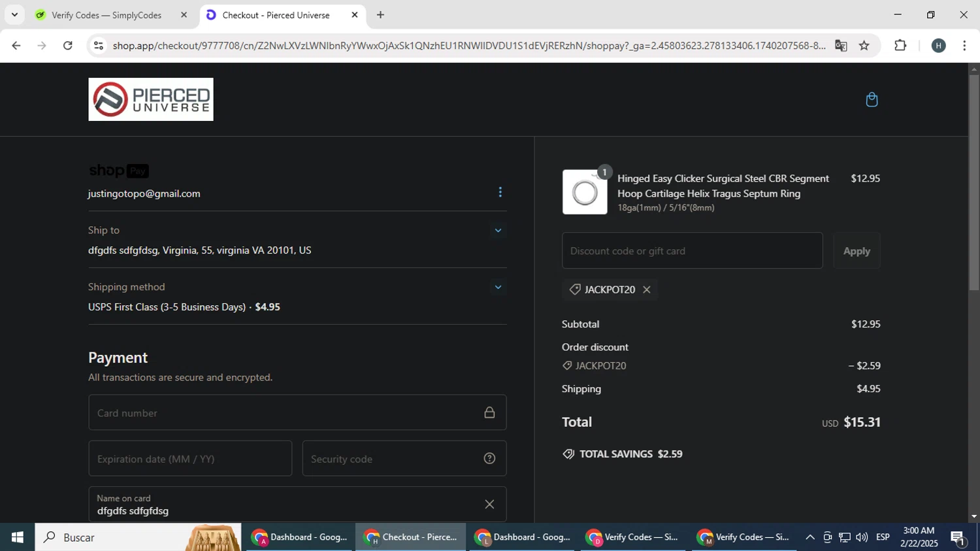Click the $15.31 total amount

pos(862,422)
